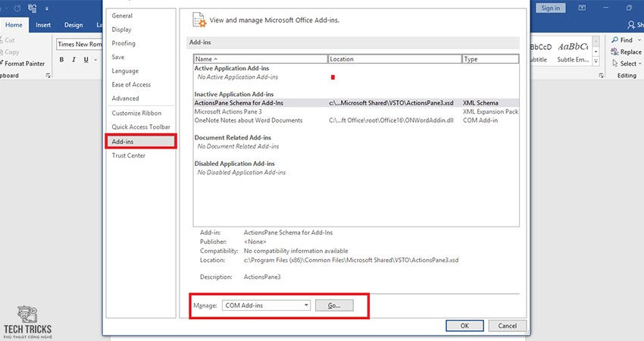Click the Sign in button

pyautogui.click(x=550, y=8)
